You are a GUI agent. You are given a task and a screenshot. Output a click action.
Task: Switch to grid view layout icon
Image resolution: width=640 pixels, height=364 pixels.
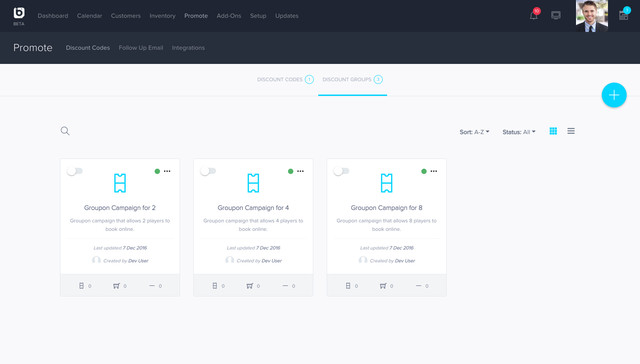553,131
